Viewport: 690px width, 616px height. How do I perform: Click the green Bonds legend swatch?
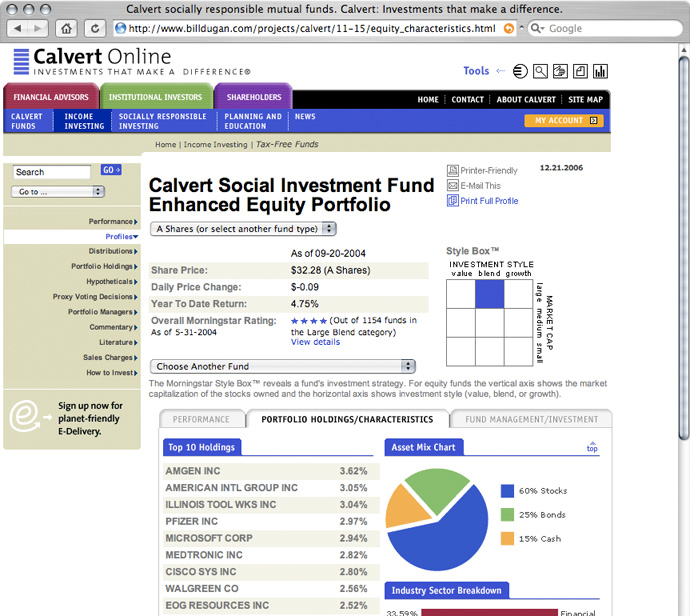507,514
